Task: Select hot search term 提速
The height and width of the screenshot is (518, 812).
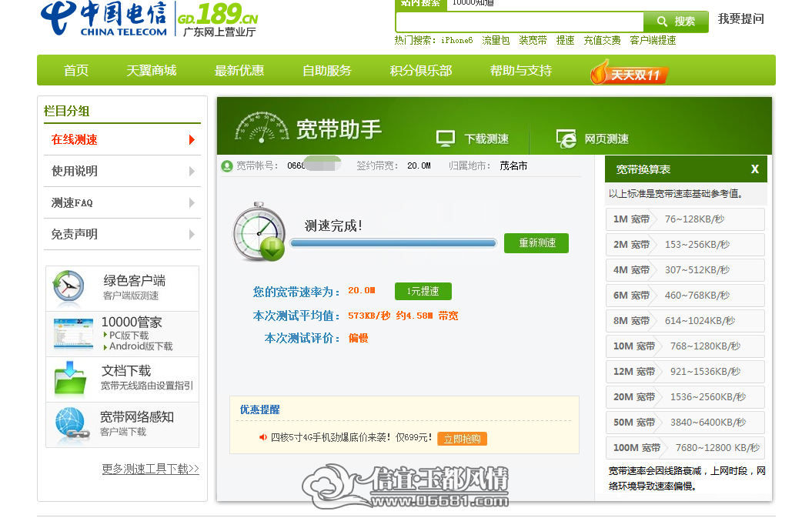Action: click(x=565, y=40)
